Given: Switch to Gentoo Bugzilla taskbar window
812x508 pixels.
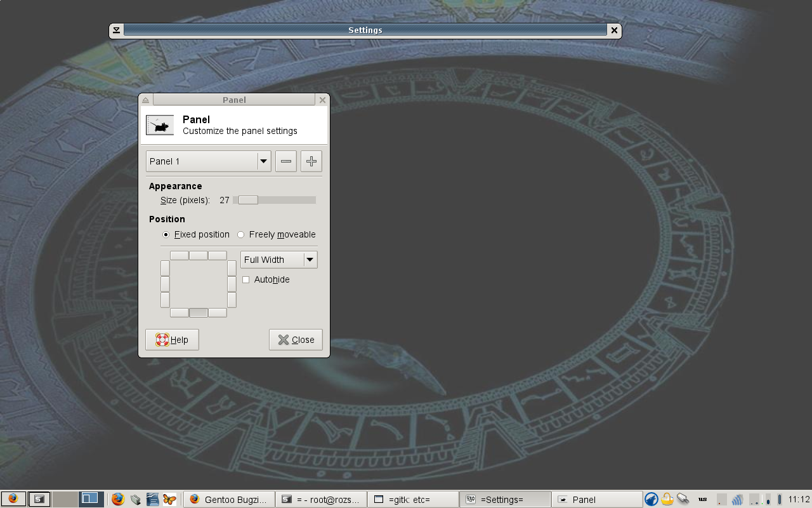Looking at the screenshot, I should click(229, 500).
